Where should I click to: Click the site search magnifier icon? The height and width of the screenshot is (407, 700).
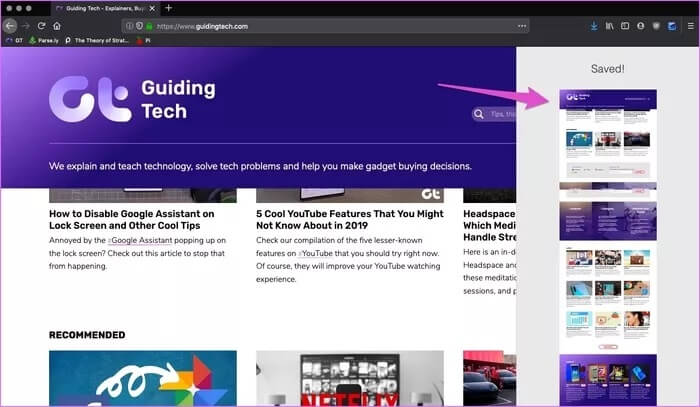tap(479, 114)
